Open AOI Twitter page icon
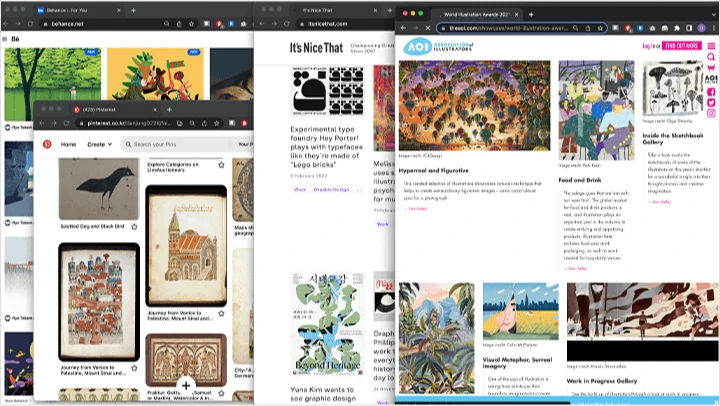720x406 pixels. pos(711,102)
